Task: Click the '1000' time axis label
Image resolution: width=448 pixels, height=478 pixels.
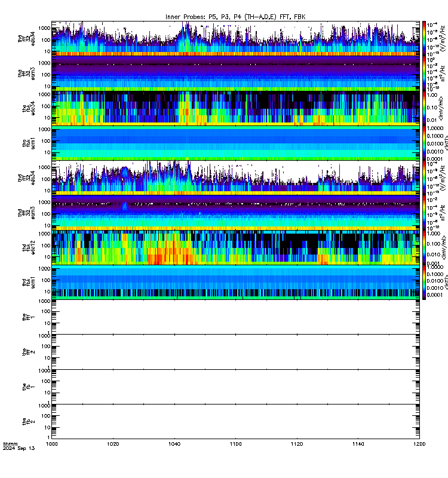Action: coord(51,444)
